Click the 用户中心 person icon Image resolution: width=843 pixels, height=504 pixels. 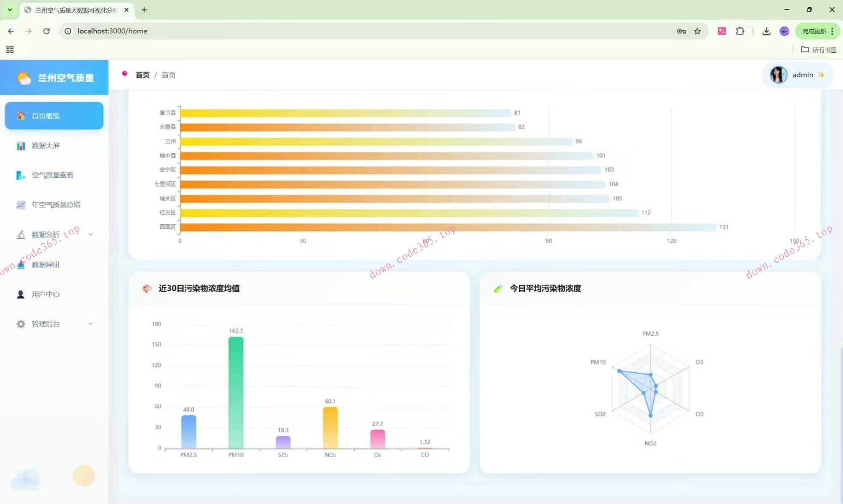(21, 294)
